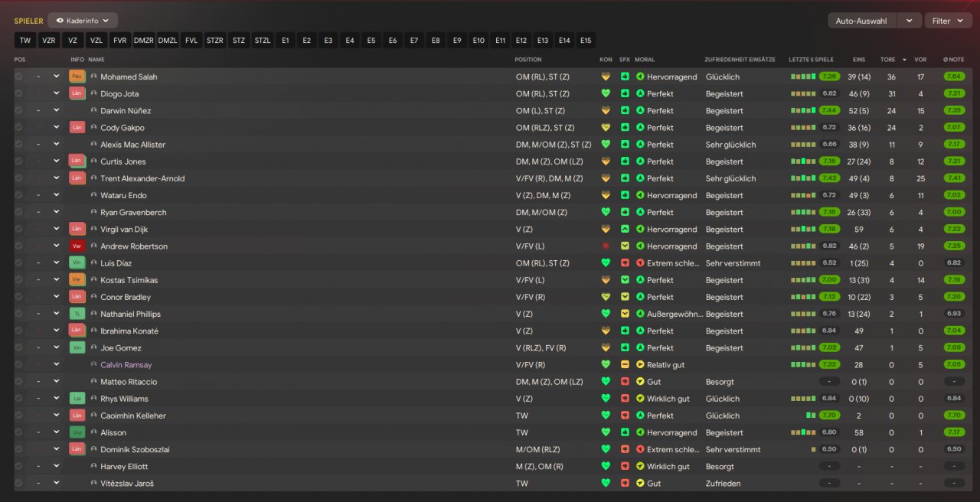Tick the selection circle for Mohamed Salah
This screenshot has height=502, width=980.
click(x=19, y=77)
